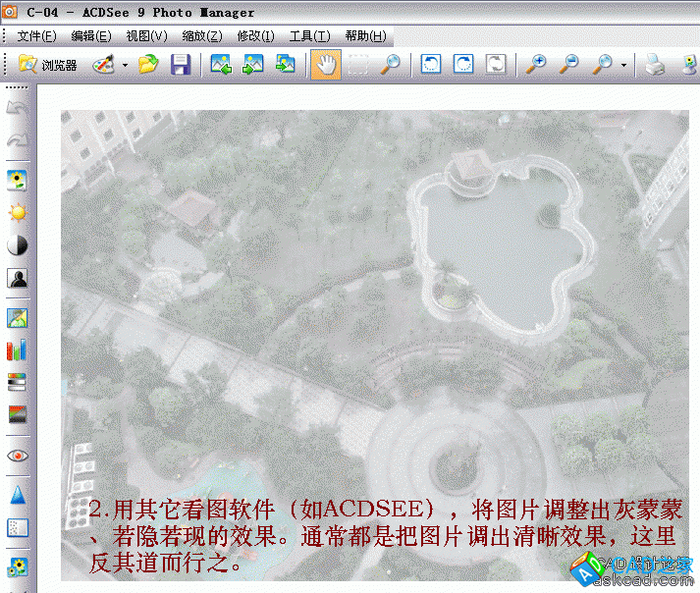Print the image with printer icon
Image resolution: width=700 pixels, height=593 pixels.
coord(655,65)
